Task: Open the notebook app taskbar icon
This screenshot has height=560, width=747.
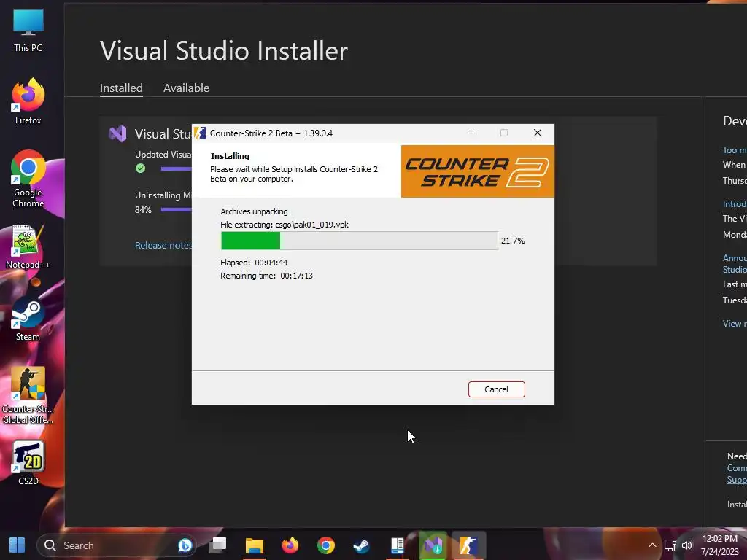Action: [397, 545]
